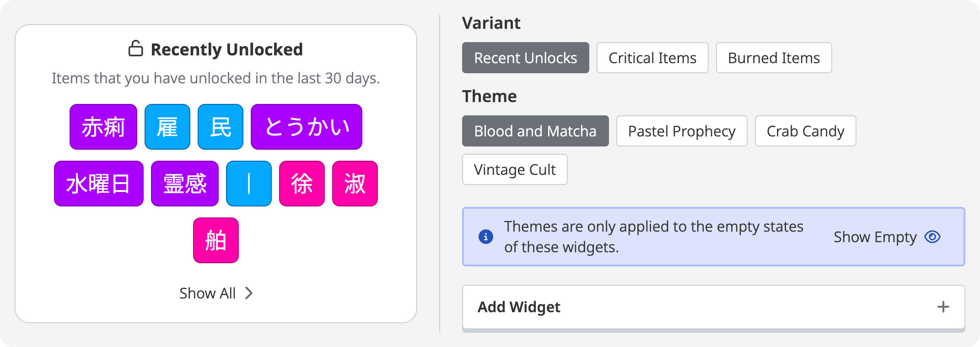The height and width of the screenshot is (347, 980).
Task: Click the Show All chevron arrow
Action: pos(249,293)
